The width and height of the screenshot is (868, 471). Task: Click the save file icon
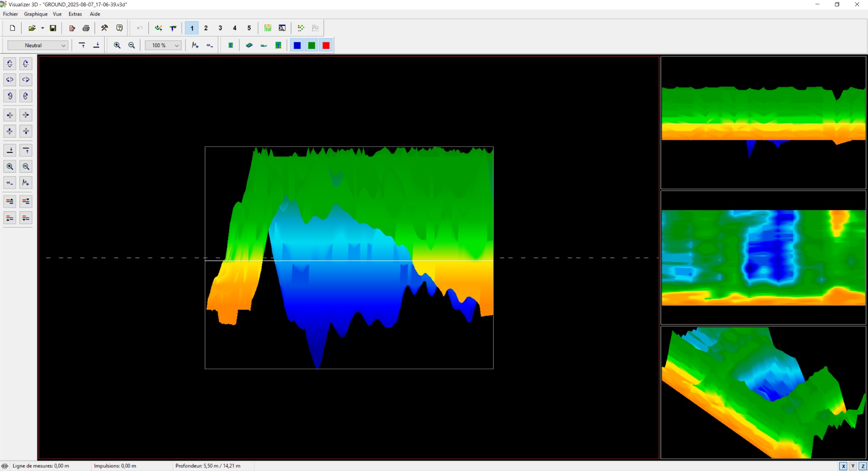point(53,28)
